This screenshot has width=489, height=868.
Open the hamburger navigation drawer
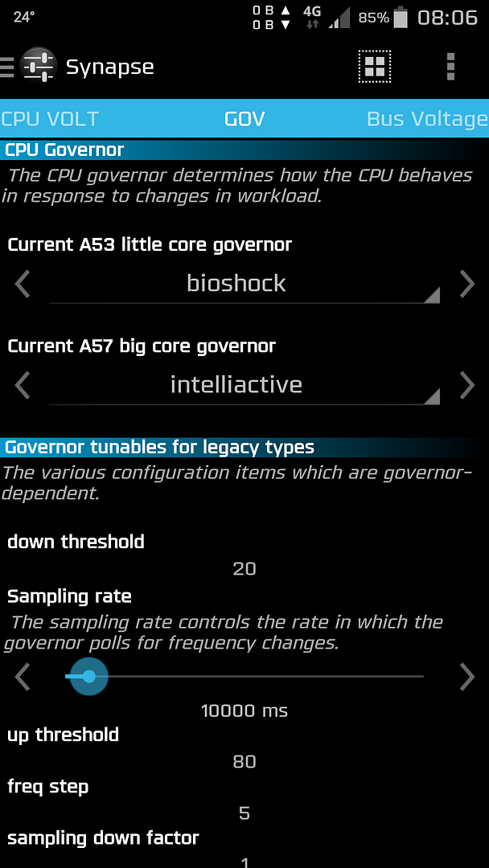[x=7, y=67]
